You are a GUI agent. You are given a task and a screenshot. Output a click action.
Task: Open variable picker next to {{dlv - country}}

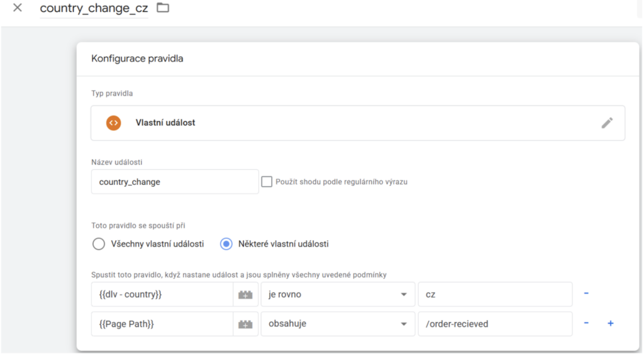coord(245,294)
